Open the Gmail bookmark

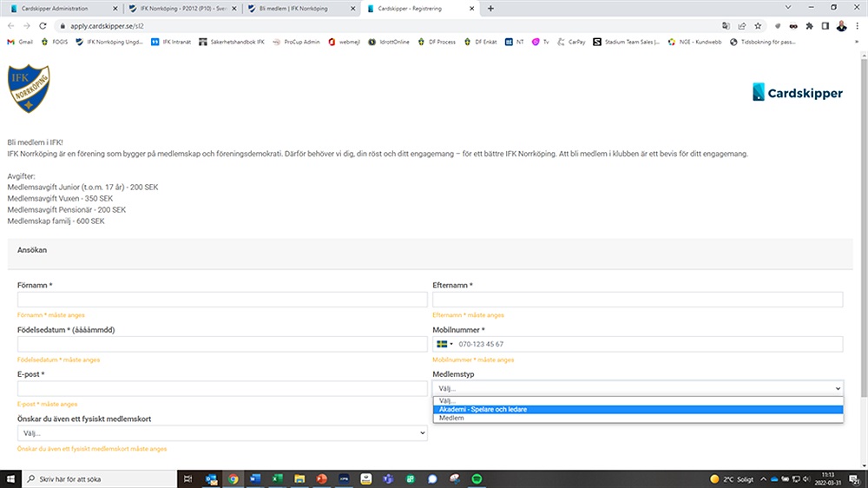point(20,42)
